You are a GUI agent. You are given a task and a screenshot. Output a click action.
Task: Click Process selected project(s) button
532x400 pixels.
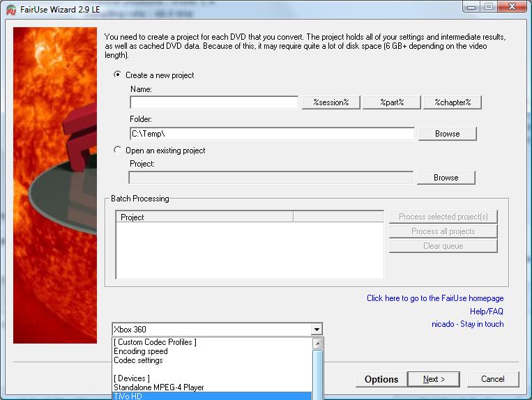click(x=443, y=217)
